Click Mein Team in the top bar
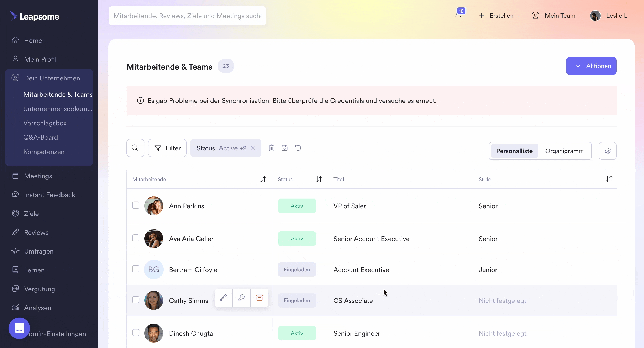Image resolution: width=644 pixels, height=348 pixels. (x=553, y=15)
